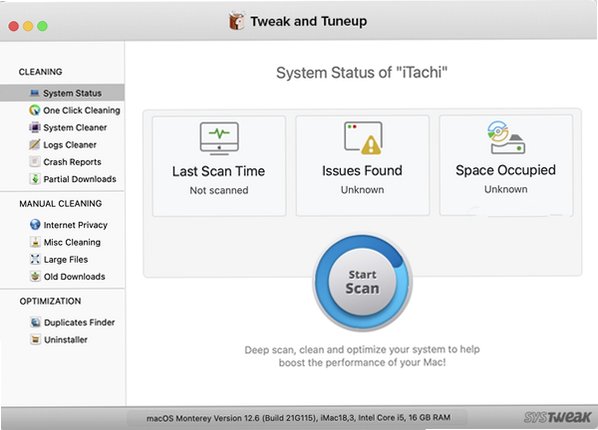Click the Uninstaller box icon
The height and width of the screenshot is (430, 598).
[x=35, y=339]
